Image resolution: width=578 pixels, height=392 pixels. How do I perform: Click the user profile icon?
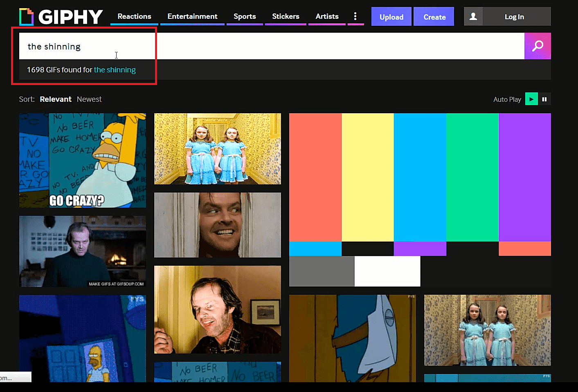coord(473,16)
